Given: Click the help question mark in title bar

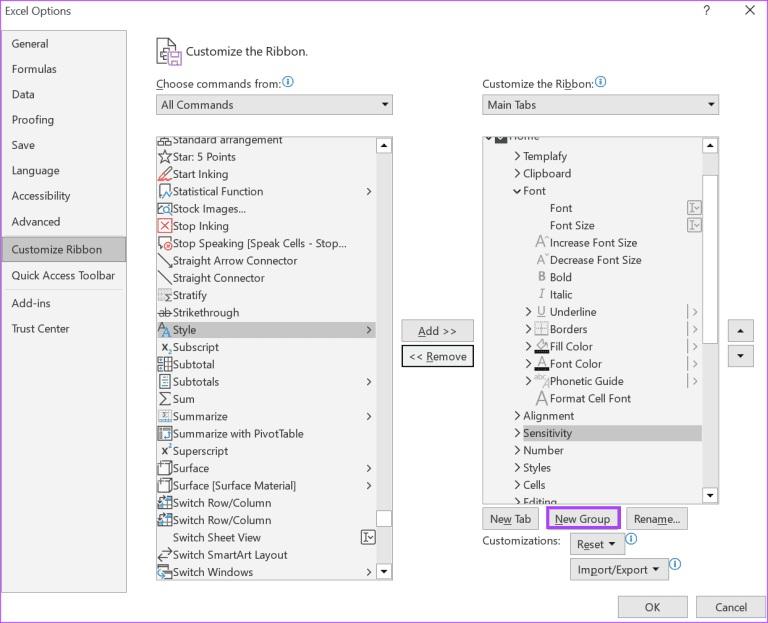Looking at the screenshot, I should [706, 10].
